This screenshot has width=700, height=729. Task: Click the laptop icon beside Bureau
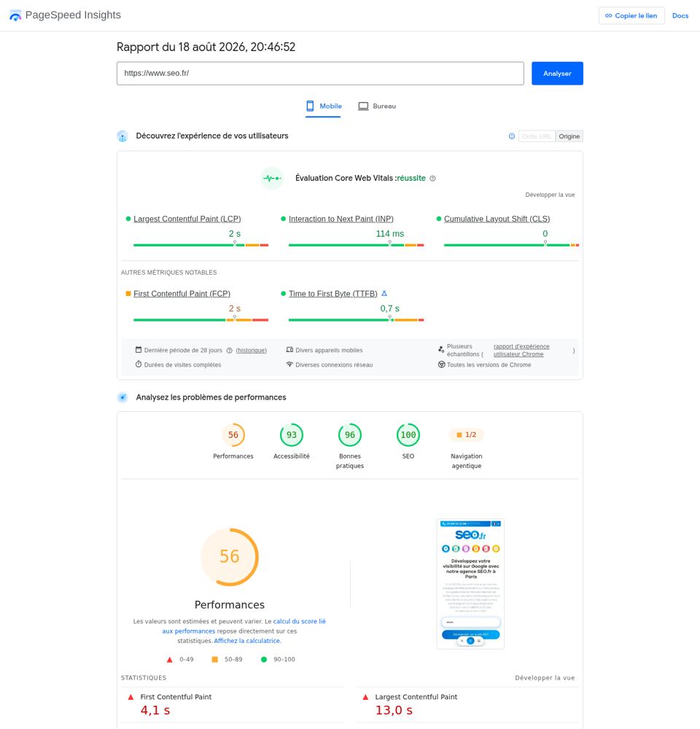point(363,106)
